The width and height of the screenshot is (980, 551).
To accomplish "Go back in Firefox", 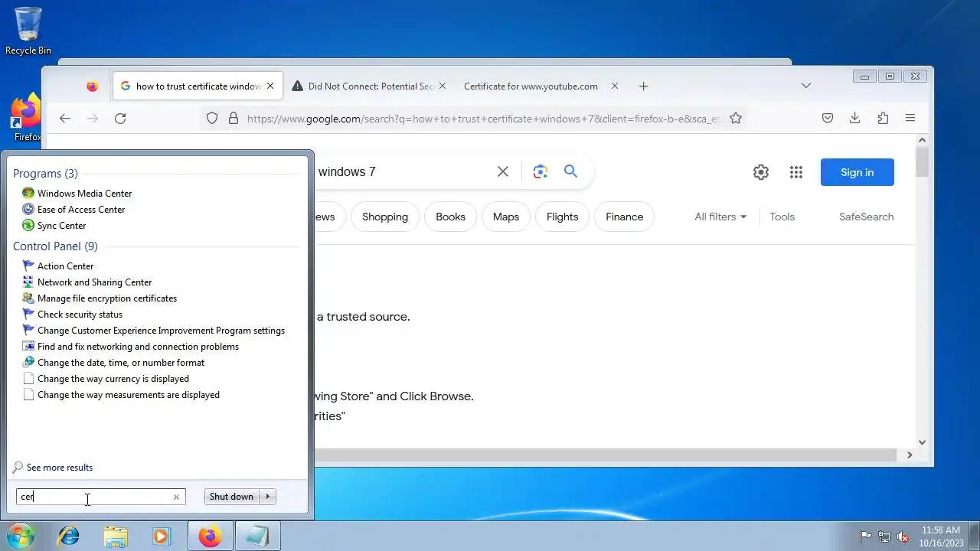I will [x=65, y=118].
